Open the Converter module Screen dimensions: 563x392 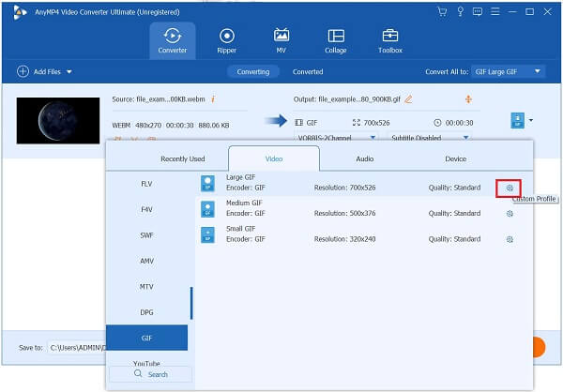point(173,41)
